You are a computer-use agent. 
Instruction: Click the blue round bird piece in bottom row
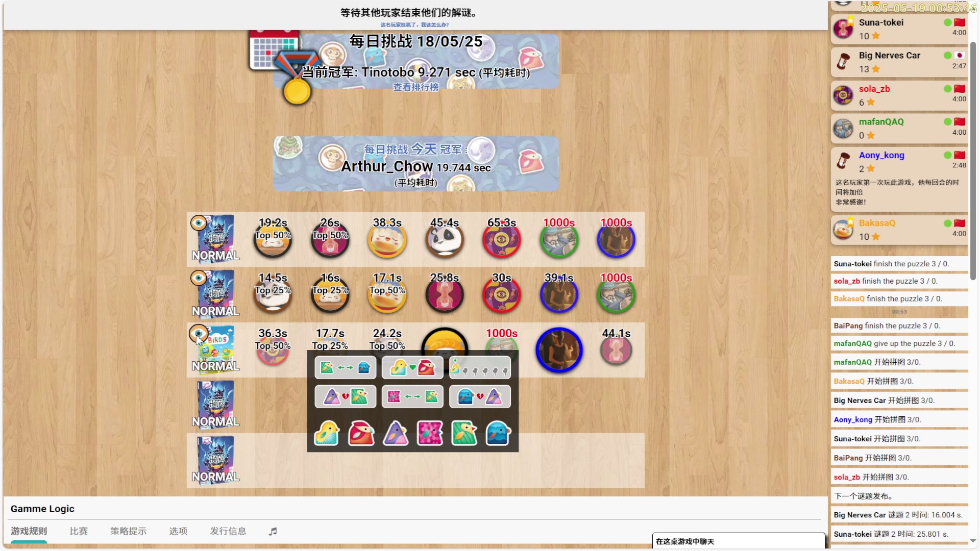(498, 433)
